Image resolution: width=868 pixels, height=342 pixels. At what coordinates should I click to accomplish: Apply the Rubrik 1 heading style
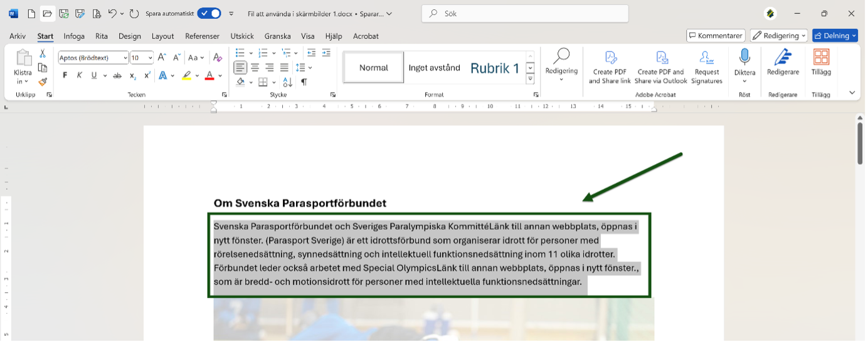point(495,68)
